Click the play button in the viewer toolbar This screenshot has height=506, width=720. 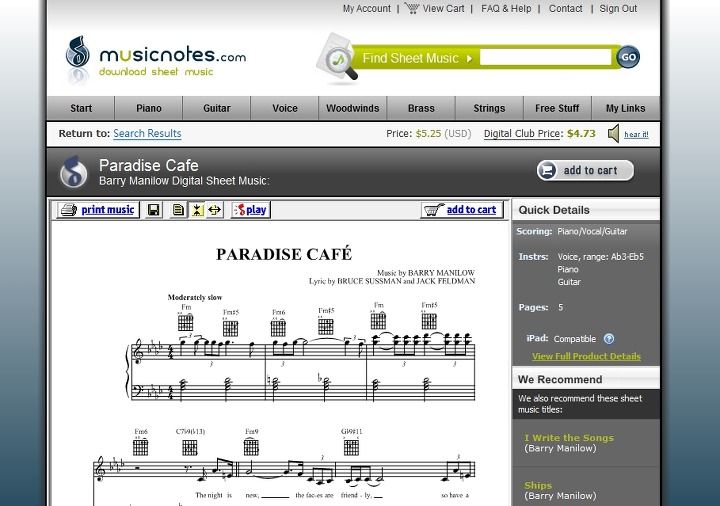click(x=251, y=210)
